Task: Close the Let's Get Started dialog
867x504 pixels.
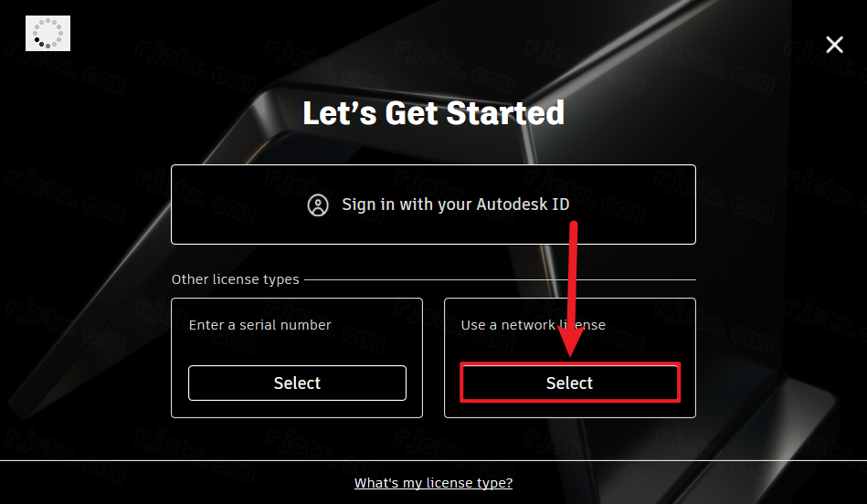Action: coord(834,45)
